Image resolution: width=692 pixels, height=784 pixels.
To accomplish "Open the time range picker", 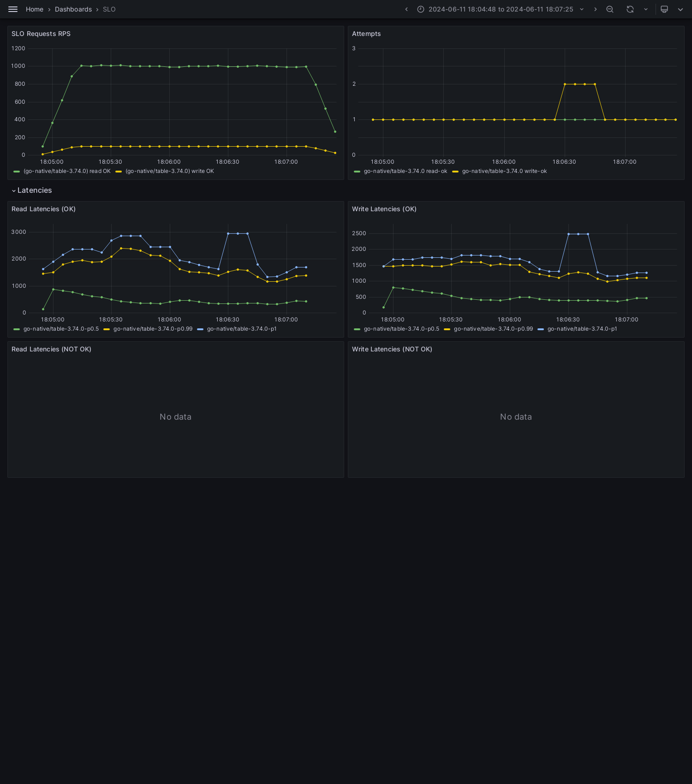I will (x=501, y=9).
